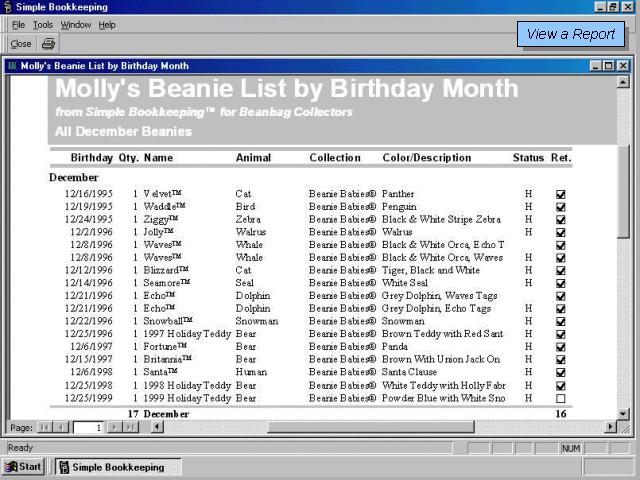
Task: Go to the first report page
Action: (x=45, y=427)
